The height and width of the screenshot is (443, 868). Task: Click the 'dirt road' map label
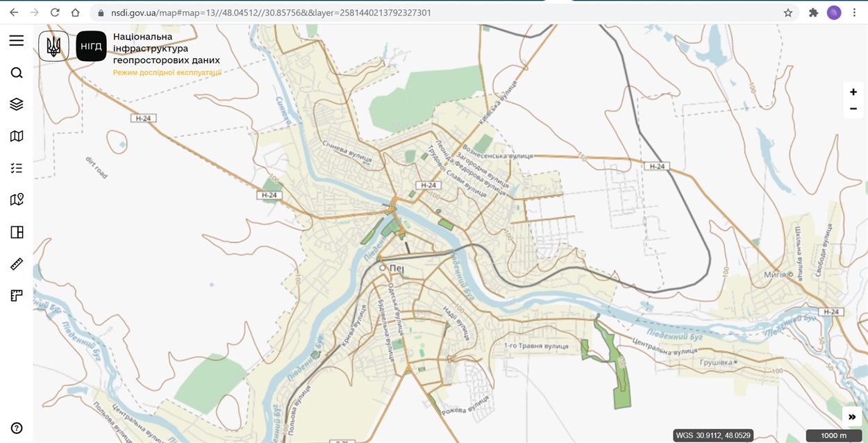[x=97, y=168]
